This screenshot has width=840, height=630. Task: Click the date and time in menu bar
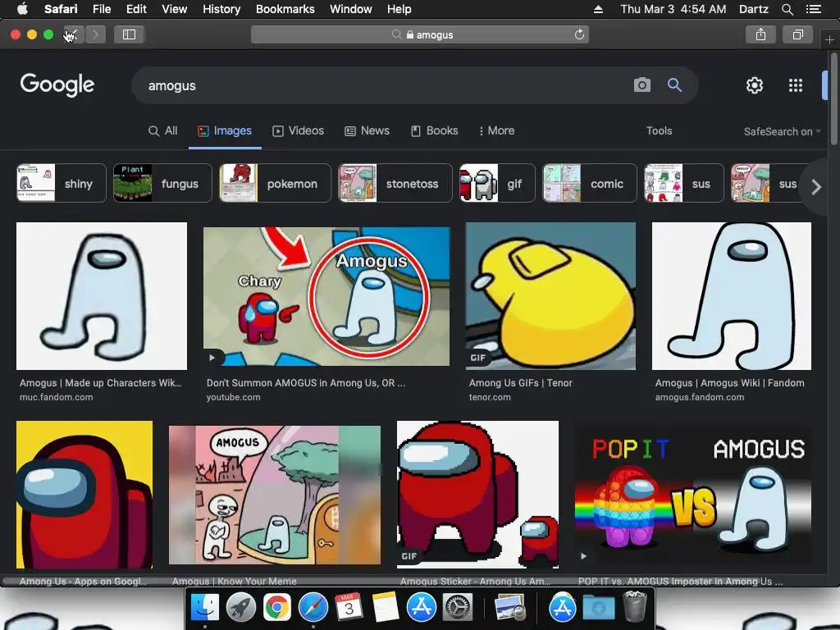coord(673,9)
